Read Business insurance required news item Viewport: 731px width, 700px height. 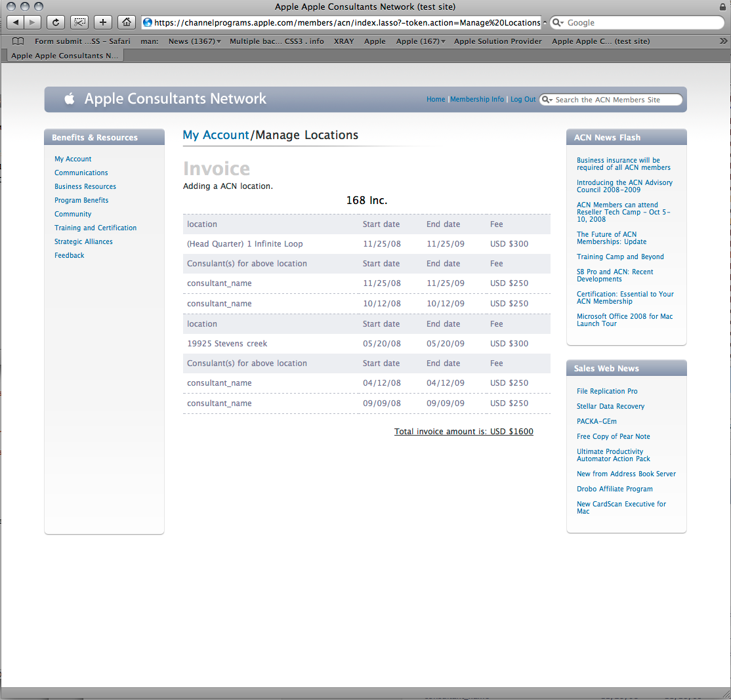[x=623, y=163]
